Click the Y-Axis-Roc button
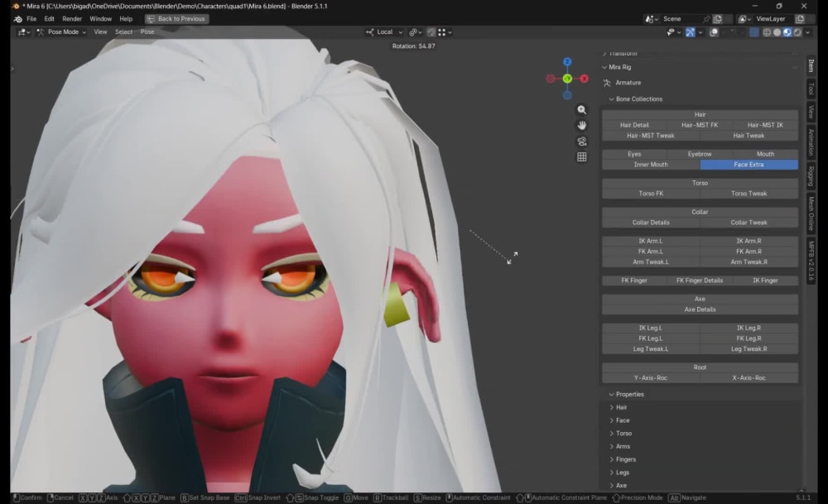The width and height of the screenshot is (828, 504). [651, 378]
